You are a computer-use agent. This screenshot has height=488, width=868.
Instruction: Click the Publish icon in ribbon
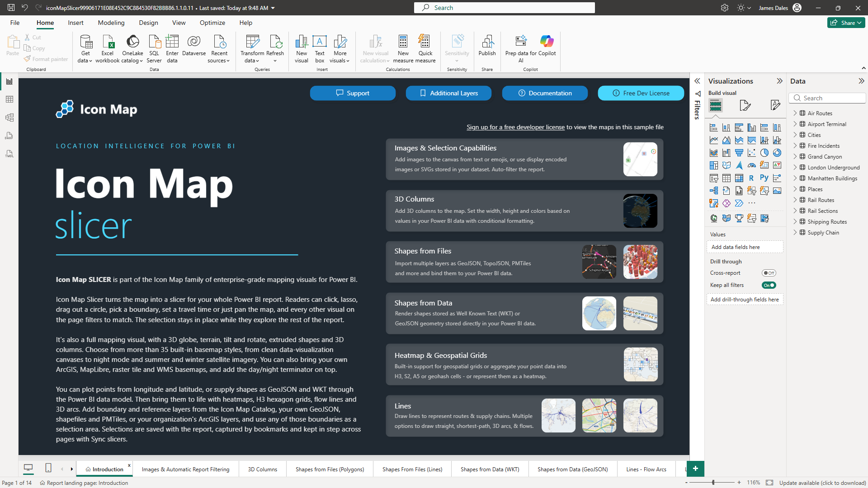(x=487, y=46)
